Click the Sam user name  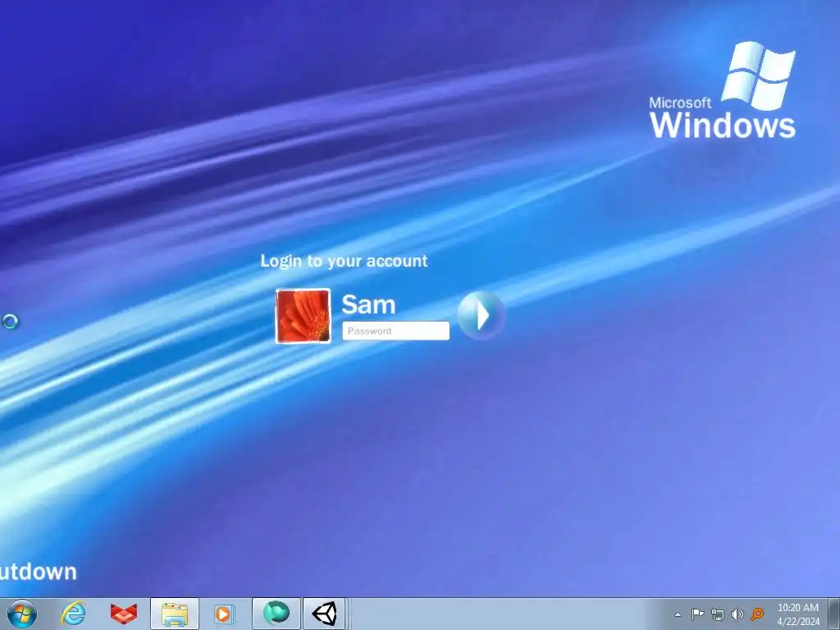(368, 304)
